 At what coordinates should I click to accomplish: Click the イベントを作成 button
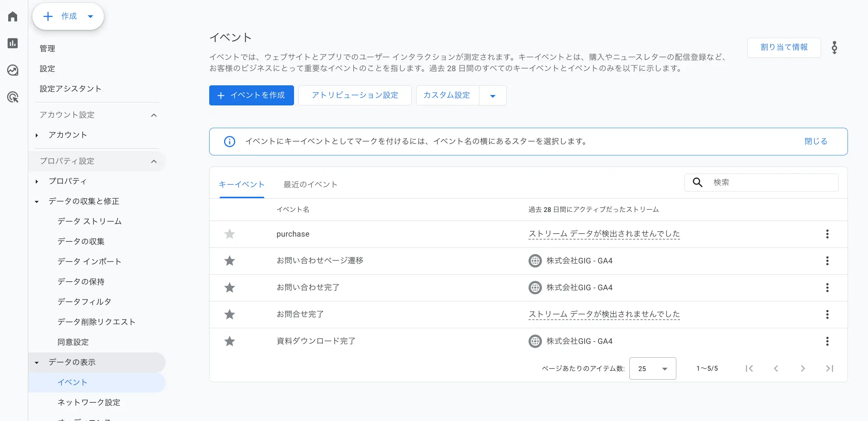(252, 95)
